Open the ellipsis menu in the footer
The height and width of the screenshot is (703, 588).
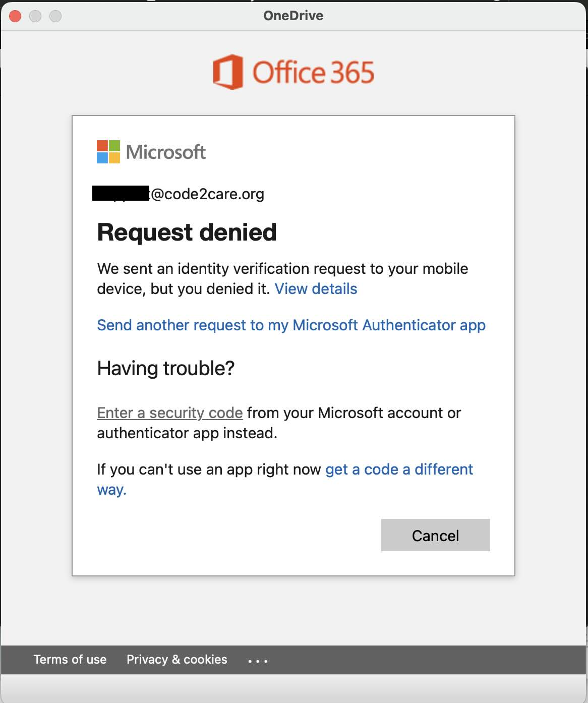[x=258, y=660]
